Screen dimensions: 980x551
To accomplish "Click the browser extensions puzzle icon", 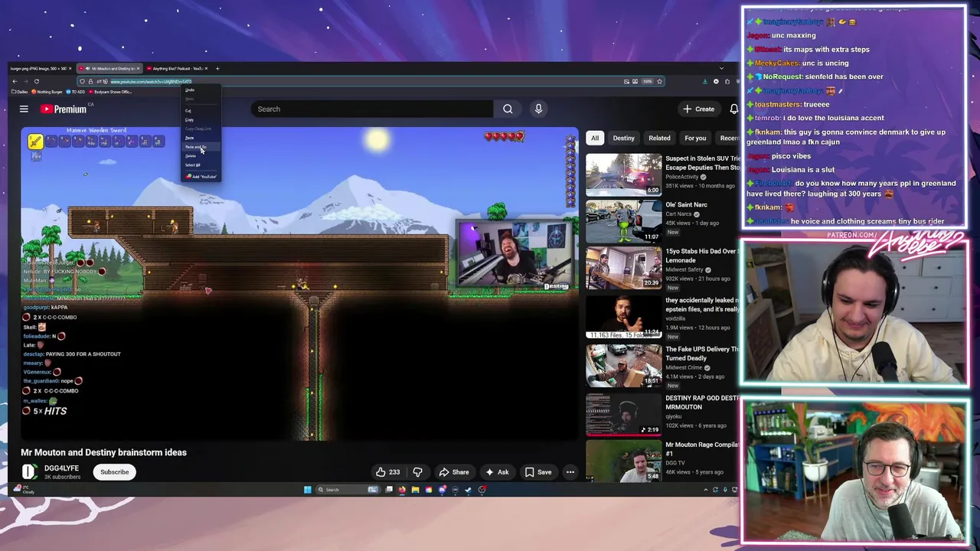I will point(727,81).
